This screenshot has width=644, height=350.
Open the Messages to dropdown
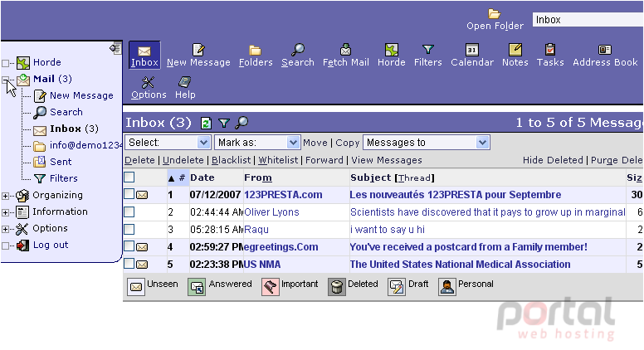click(427, 143)
